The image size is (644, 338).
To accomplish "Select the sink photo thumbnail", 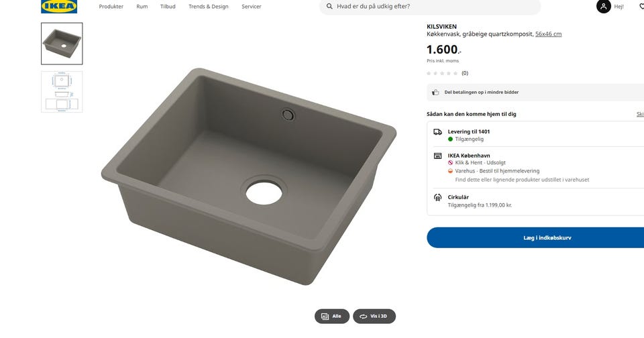I will (x=62, y=44).
